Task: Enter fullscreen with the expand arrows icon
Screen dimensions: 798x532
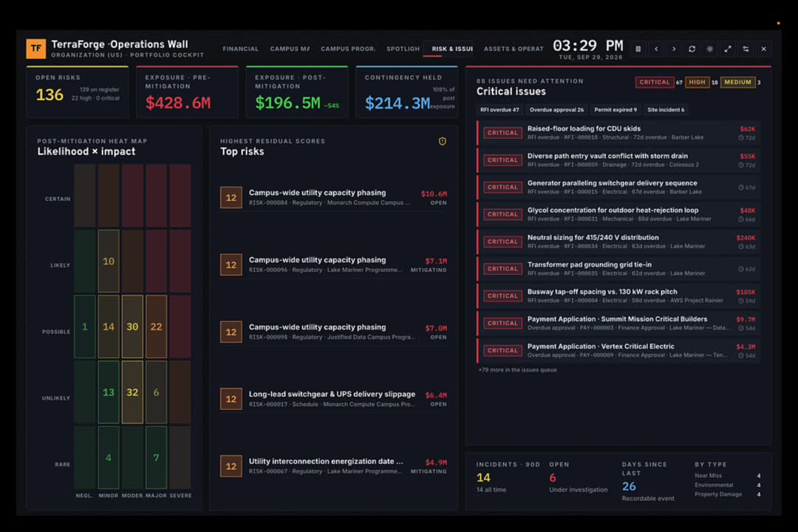Action: [x=728, y=49]
